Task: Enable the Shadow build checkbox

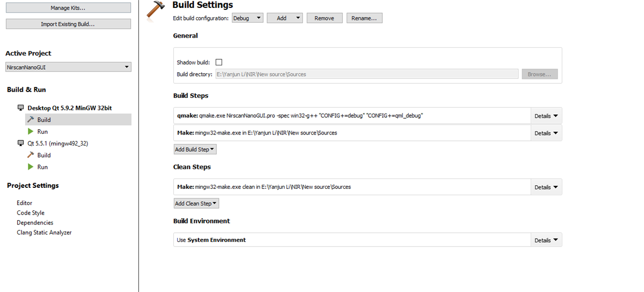Action: point(219,62)
